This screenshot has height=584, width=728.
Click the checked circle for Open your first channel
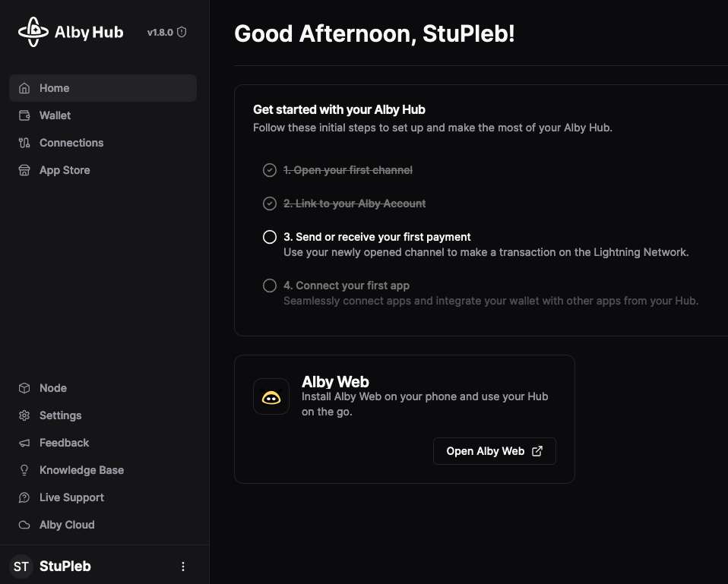[x=269, y=170]
